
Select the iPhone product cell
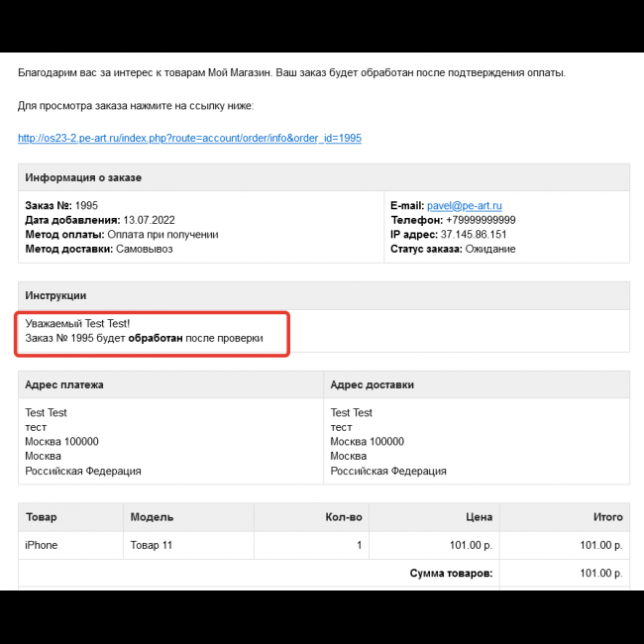42,545
